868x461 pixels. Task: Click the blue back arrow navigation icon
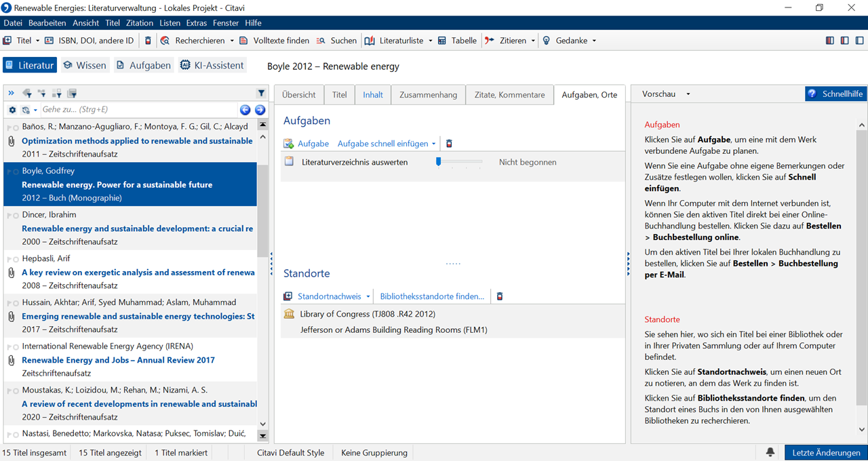(x=245, y=110)
